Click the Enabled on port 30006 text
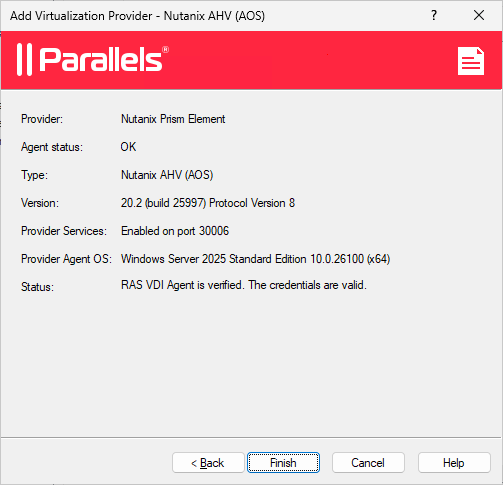The image size is (503, 485). point(175,231)
